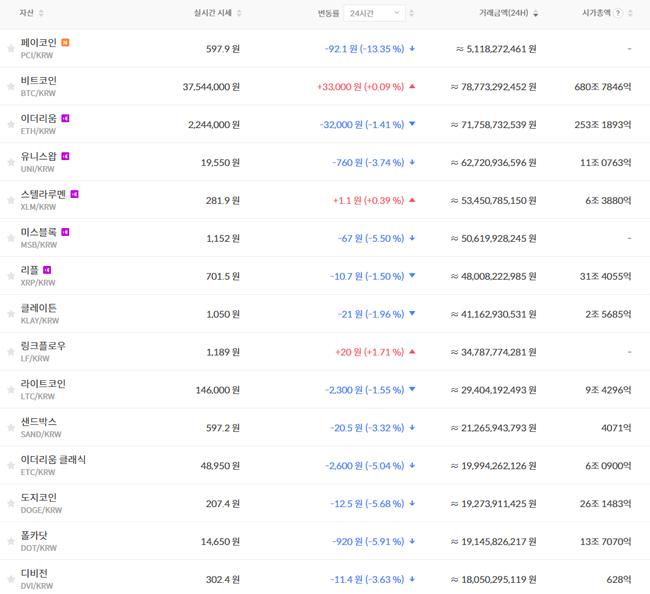Click the purple badge next to 미스블록
Screen dimensions: 650x594
point(65,232)
